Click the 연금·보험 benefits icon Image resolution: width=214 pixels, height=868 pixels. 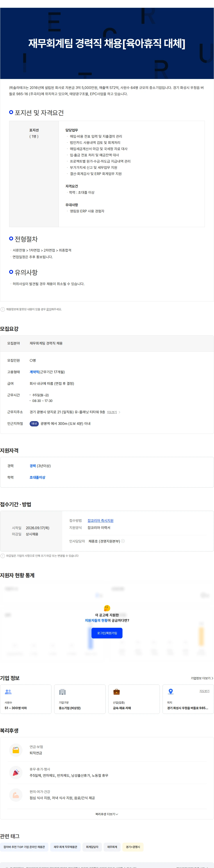click(16, 750)
